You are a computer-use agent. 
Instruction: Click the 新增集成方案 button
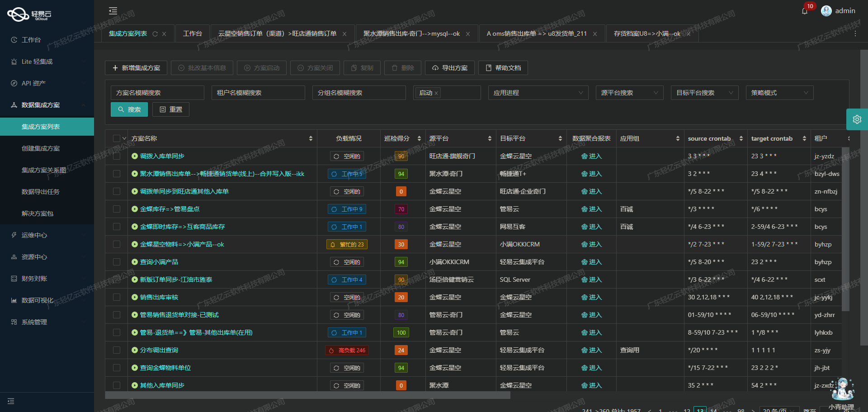pyautogui.click(x=136, y=68)
